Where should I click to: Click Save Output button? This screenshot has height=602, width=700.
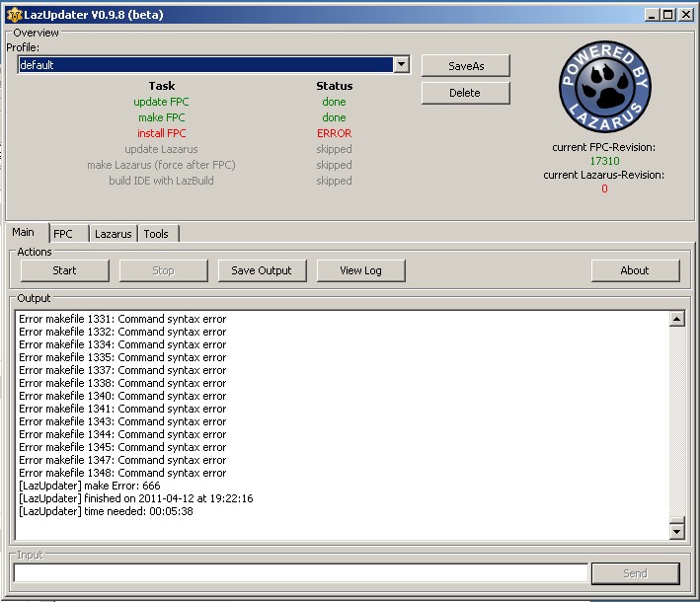click(x=262, y=270)
